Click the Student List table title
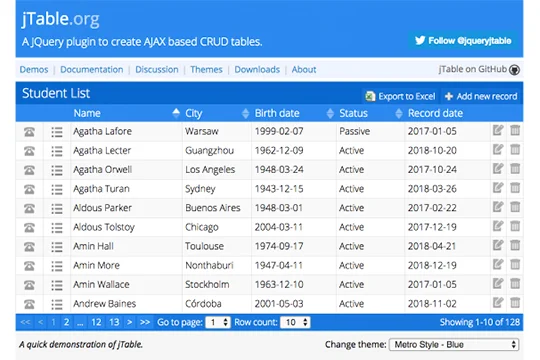The height and width of the screenshot is (360, 540). coord(56,93)
